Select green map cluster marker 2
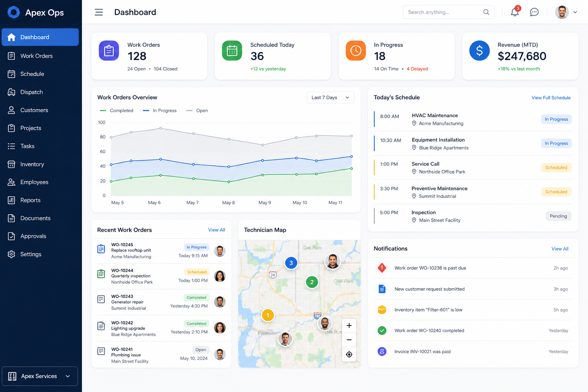This screenshot has height=392, width=588. (x=312, y=282)
